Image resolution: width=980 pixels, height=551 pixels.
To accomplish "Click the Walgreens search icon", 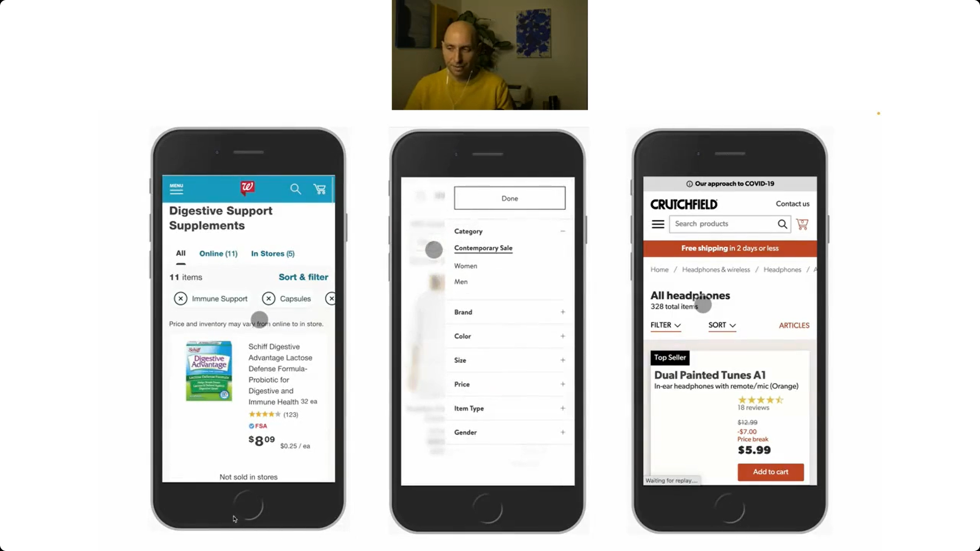I will coord(296,189).
